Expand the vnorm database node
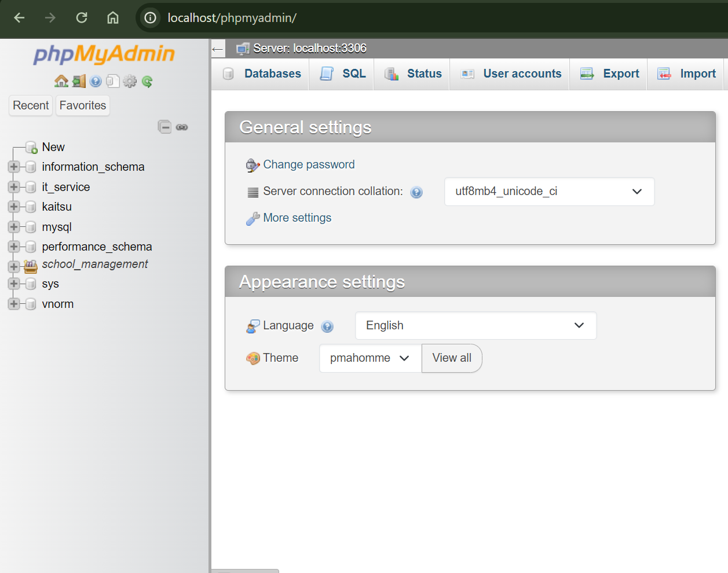Screen dimensions: 728x573 (x=14, y=304)
